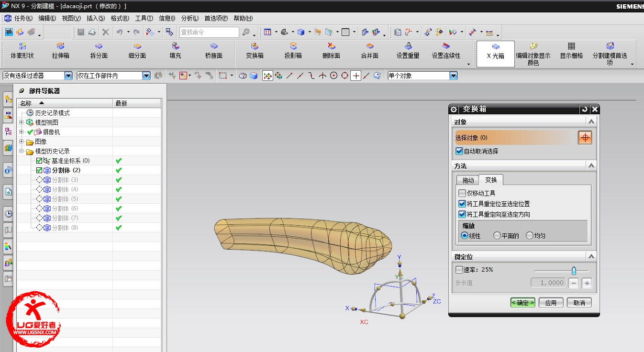Click the 确定 OK button
The image size is (644, 352).
(x=522, y=303)
